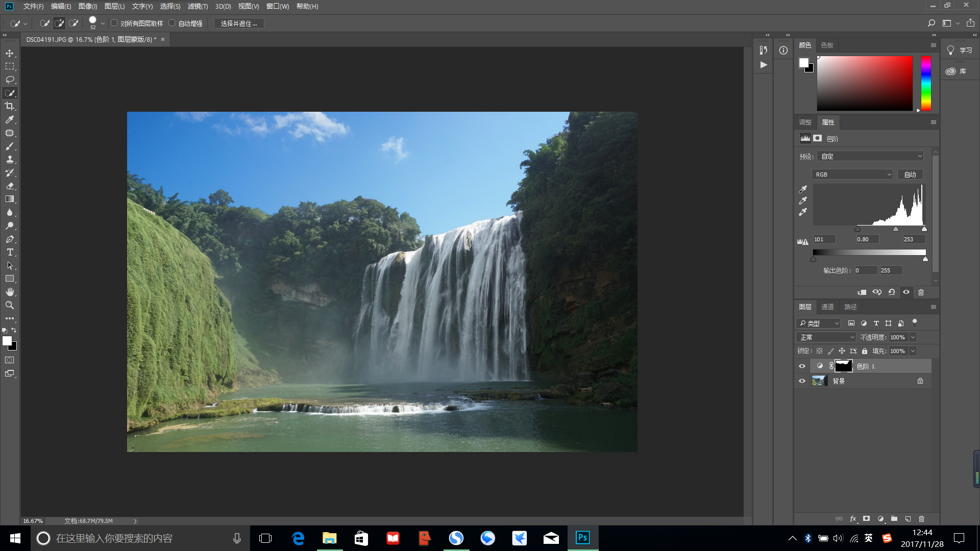
Task: Hide the Background layer visibility
Action: [x=802, y=381]
